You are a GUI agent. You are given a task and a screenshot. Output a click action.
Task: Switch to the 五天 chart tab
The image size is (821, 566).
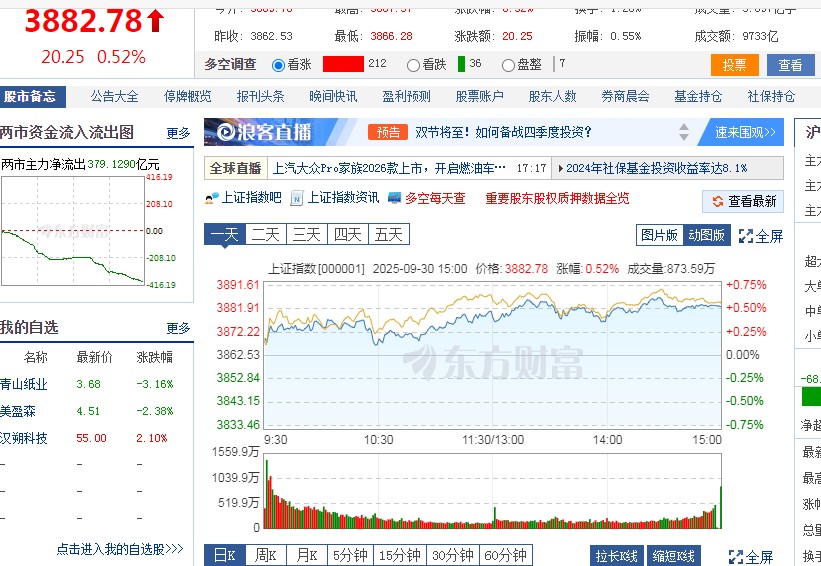click(x=388, y=235)
